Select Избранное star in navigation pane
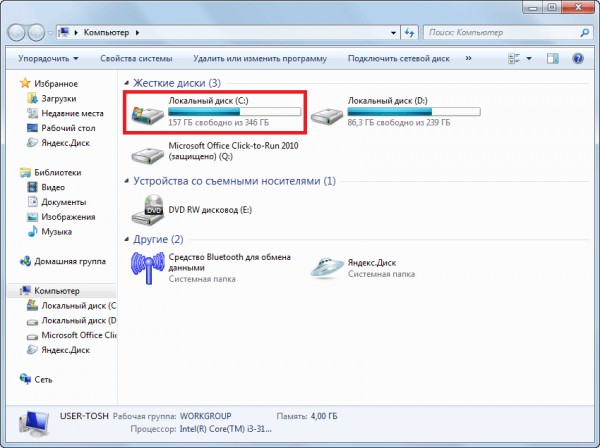The image size is (600, 448). pyautogui.click(x=25, y=83)
